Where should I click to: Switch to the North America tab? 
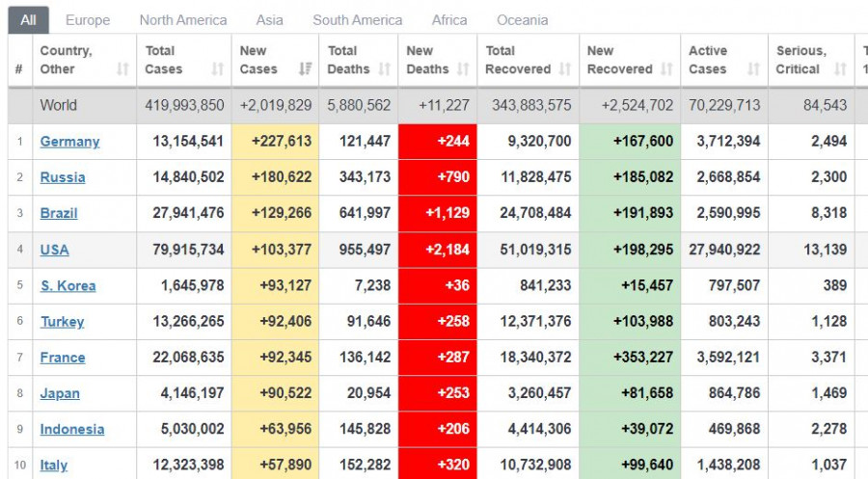pyautogui.click(x=183, y=20)
